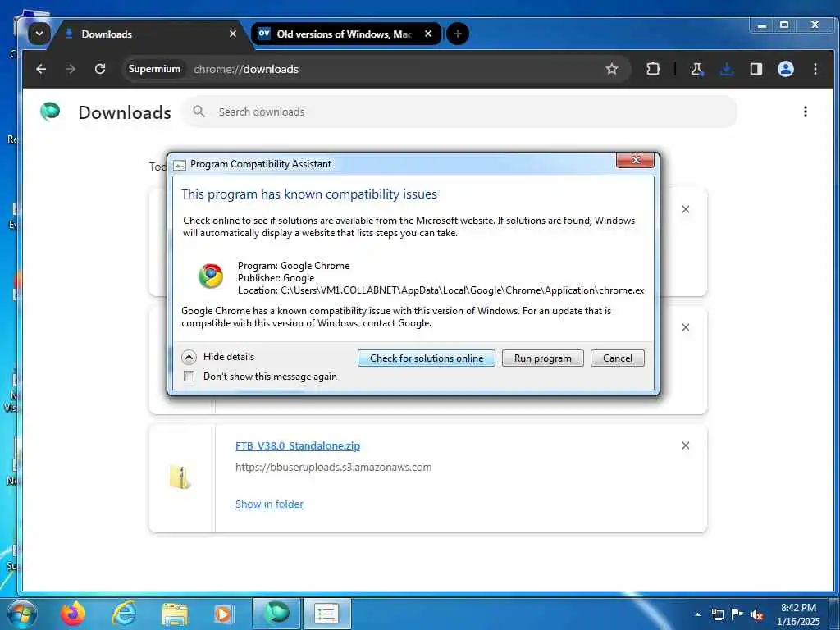Image resolution: width=840 pixels, height=630 pixels.
Task: Switch to Old versions of Windows tab
Action: point(345,34)
